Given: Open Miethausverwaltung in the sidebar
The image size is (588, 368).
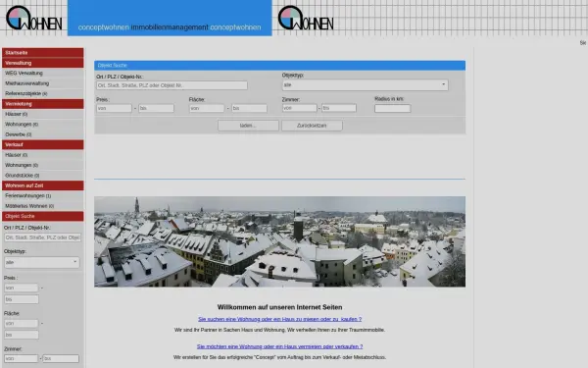Looking at the screenshot, I should [43, 83].
